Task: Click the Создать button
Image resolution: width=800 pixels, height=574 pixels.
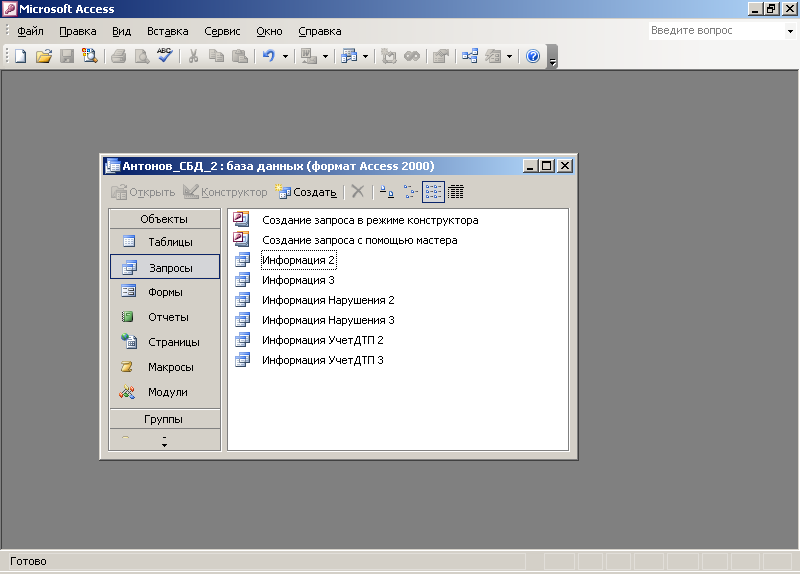Action: pos(306,192)
